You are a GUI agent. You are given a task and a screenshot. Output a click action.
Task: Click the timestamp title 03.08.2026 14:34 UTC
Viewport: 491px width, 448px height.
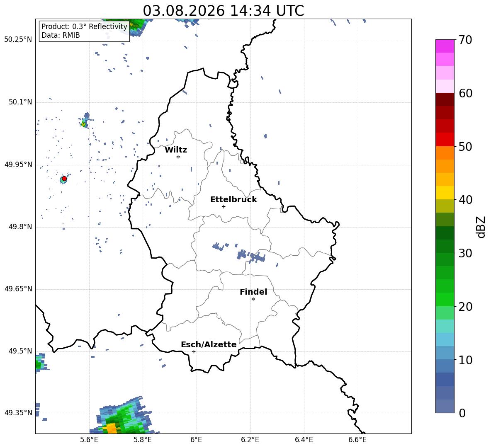[x=223, y=11]
